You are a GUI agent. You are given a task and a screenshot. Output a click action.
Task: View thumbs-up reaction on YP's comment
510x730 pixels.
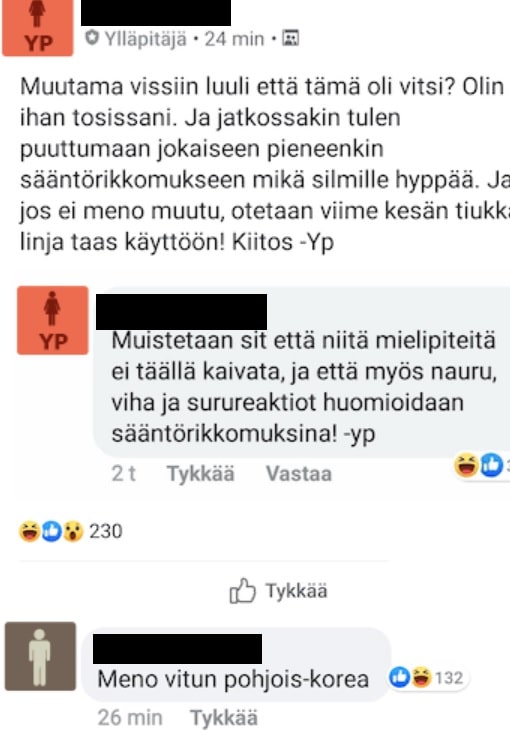(x=491, y=465)
